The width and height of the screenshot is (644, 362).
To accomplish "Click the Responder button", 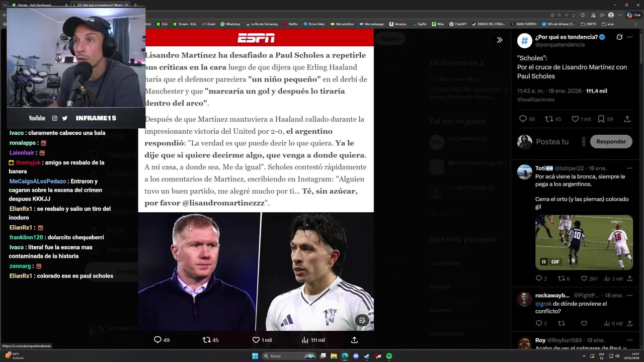I will coord(611,142).
